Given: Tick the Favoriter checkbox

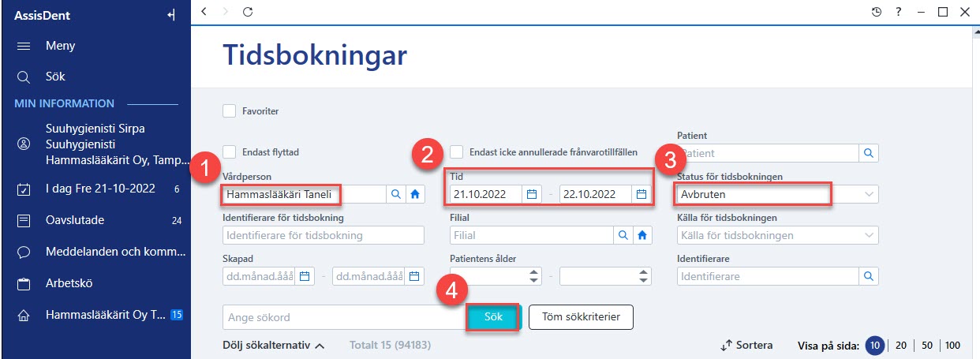Looking at the screenshot, I should pos(230,111).
